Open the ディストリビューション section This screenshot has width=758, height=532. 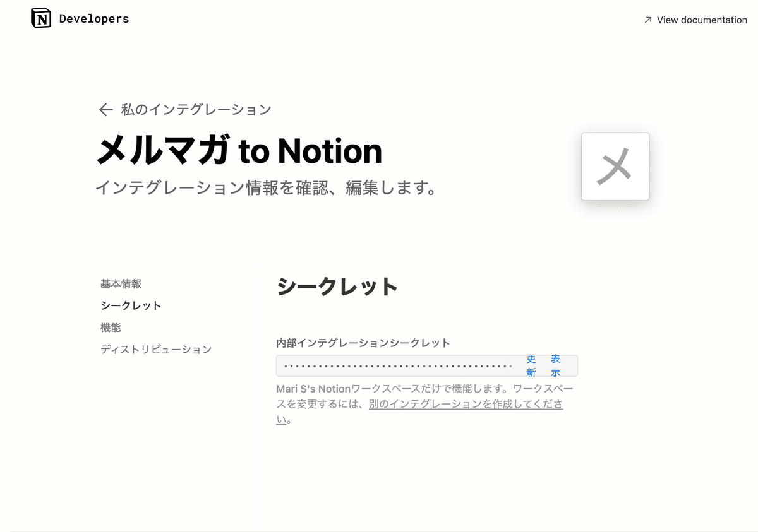[155, 349]
